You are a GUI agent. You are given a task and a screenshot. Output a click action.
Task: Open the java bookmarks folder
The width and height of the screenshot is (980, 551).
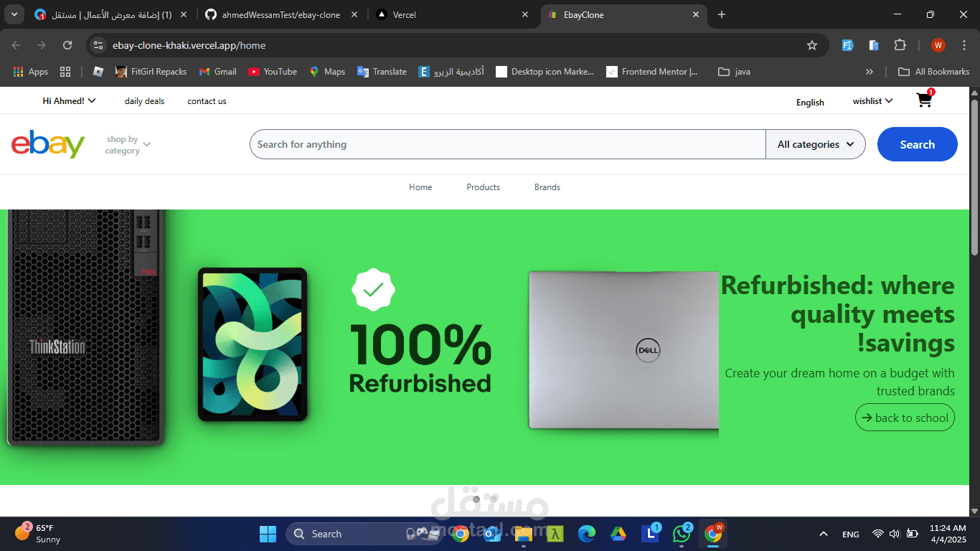click(734, 72)
